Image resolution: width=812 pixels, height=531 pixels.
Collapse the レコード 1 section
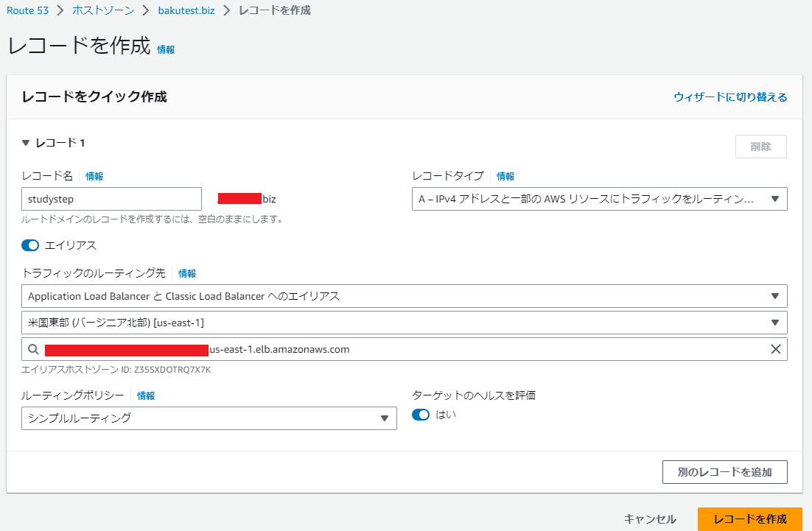25,143
